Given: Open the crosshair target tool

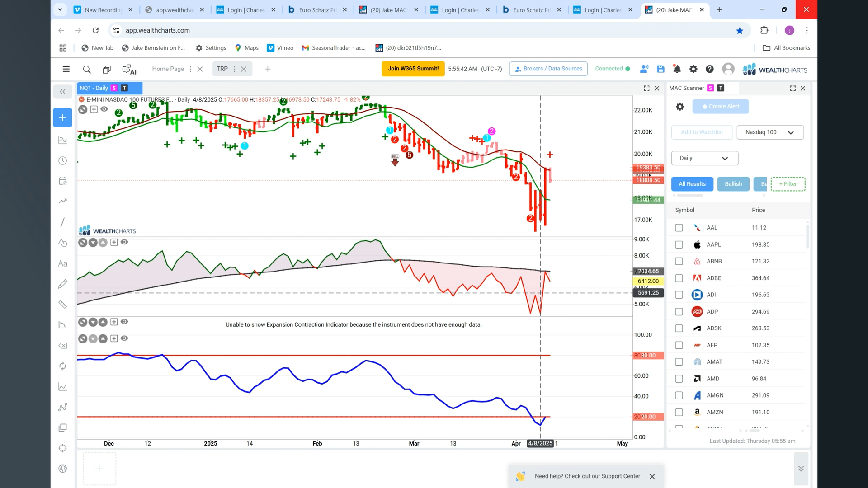Looking at the screenshot, I should click(63, 448).
